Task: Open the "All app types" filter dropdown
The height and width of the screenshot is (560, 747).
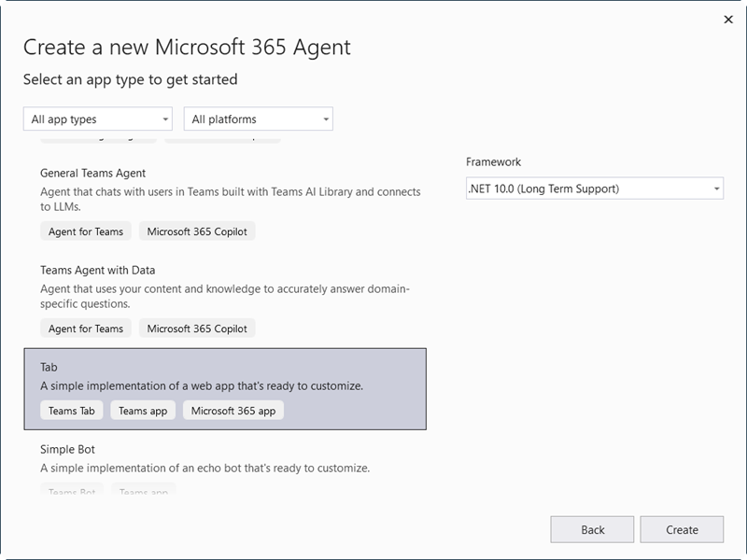Action: tap(98, 119)
